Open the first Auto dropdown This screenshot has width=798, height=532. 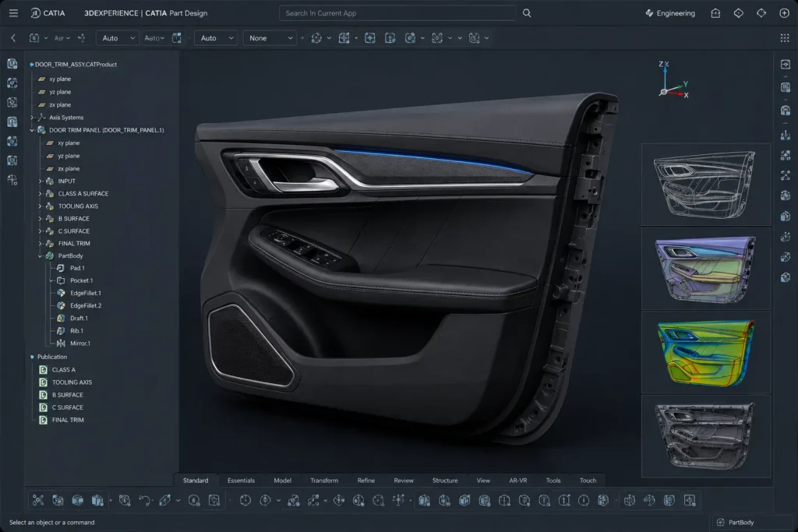tap(118, 38)
